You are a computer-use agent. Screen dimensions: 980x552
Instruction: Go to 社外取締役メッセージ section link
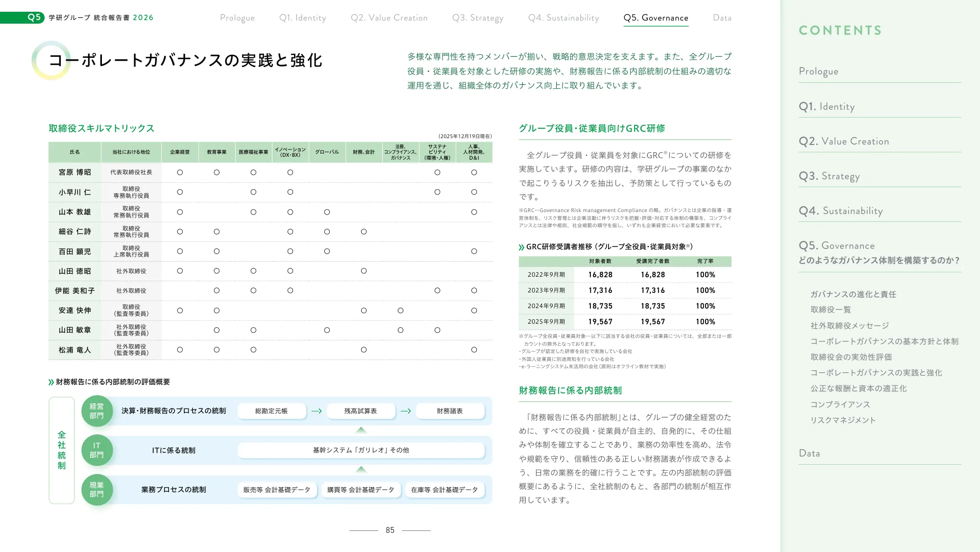(x=850, y=326)
